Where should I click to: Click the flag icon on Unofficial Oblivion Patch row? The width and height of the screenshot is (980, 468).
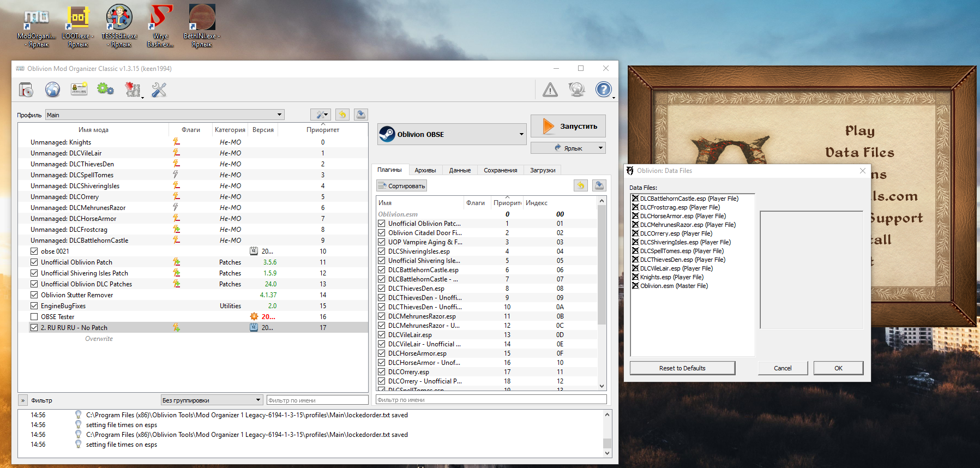click(176, 262)
